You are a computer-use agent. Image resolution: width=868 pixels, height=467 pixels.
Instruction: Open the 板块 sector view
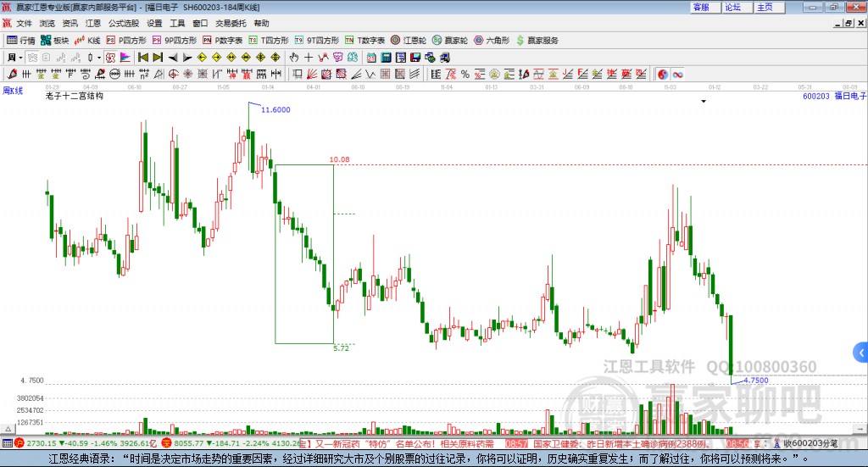54,41
